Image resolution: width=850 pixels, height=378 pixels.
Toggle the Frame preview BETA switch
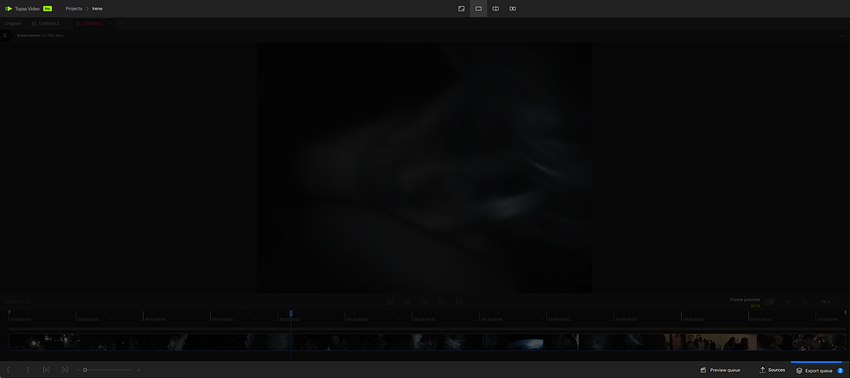769,302
